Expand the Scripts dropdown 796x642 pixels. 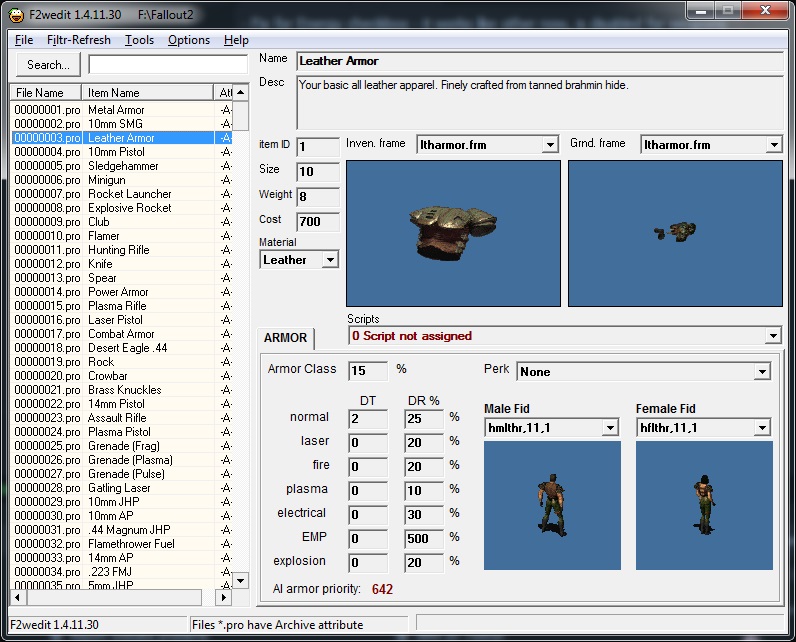pyautogui.click(x=773, y=336)
